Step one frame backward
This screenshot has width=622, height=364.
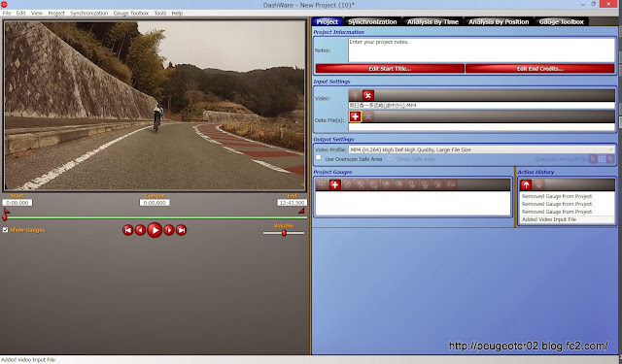point(140,230)
